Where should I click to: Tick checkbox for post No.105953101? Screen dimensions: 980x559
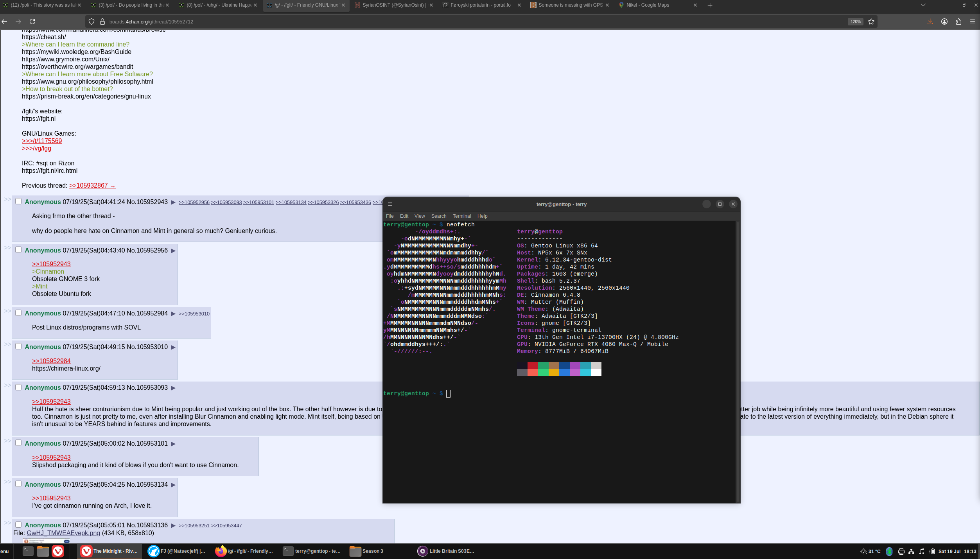click(x=18, y=443)
